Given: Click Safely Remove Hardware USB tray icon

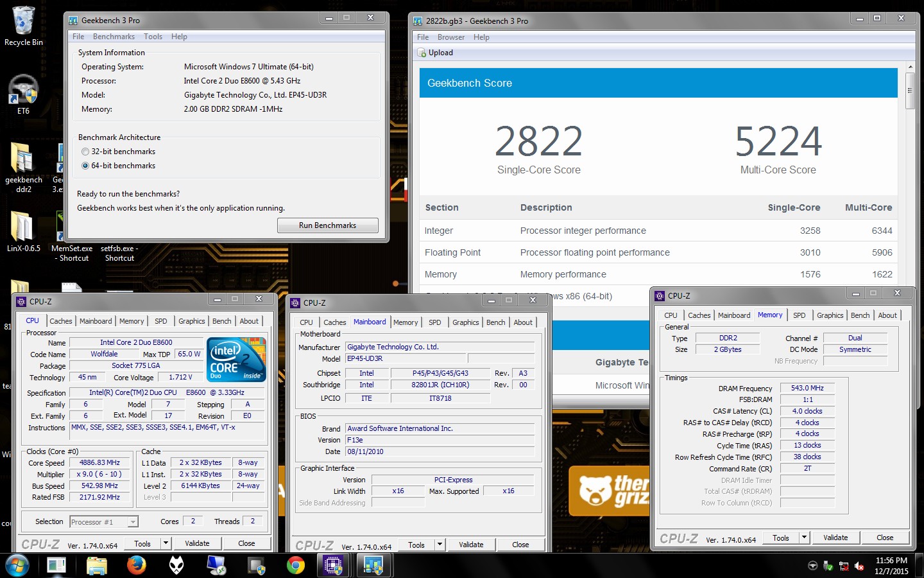Looking at the screenshot, I should (828, 566).
